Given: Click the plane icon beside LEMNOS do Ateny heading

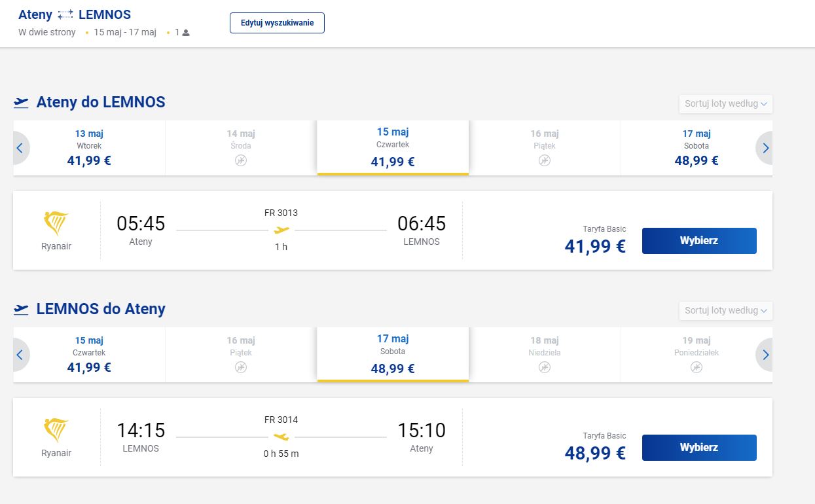Looking at the screenshot, I should click(22, 310).
